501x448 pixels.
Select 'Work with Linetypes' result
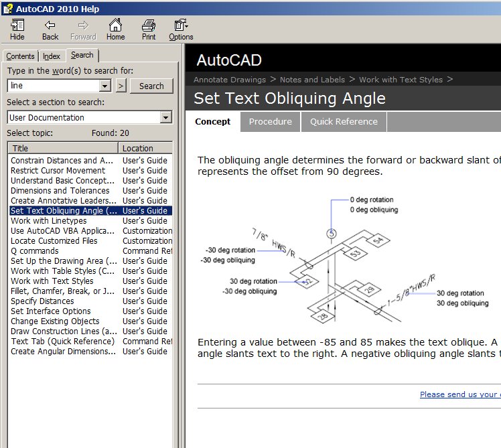click(x=90, y=220)
